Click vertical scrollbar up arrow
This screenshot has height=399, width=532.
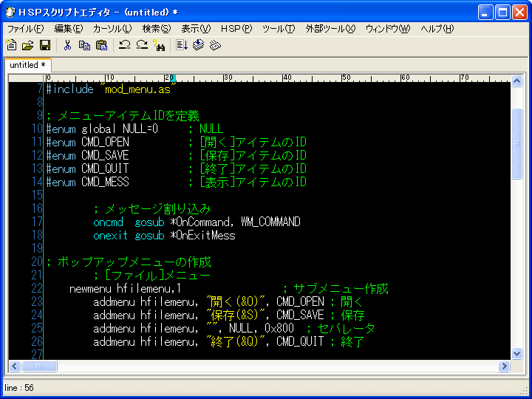[x=516, y=81]
